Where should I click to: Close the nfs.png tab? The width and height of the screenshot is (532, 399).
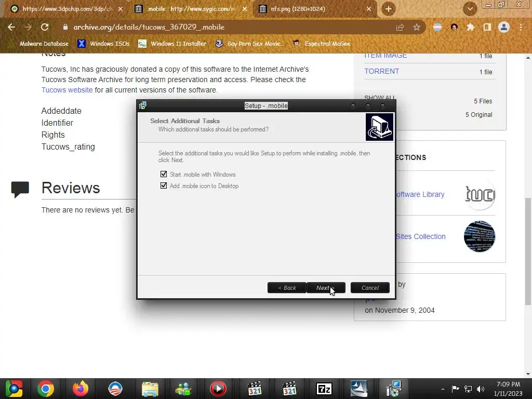pyautogui.click(x=369, y=9)
